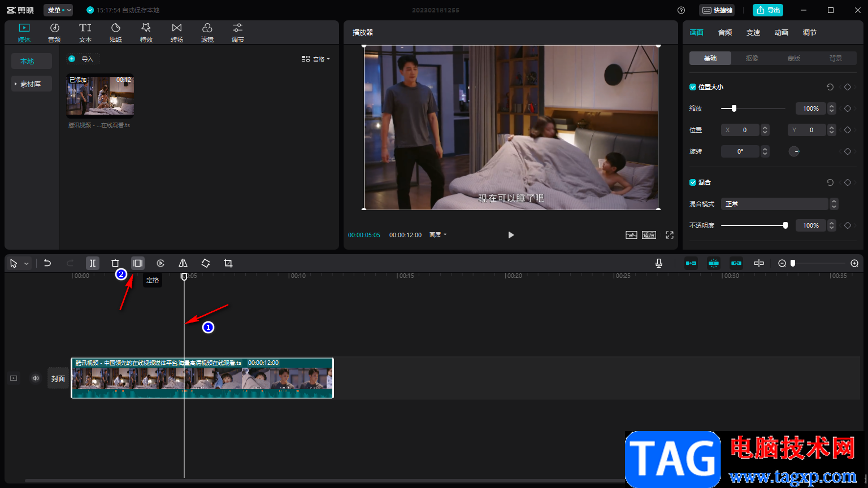The width and height of the screenshot is (868, 488).
Task: Open the 混合模式 dropdown showing 正常
Action: point(779,204)
